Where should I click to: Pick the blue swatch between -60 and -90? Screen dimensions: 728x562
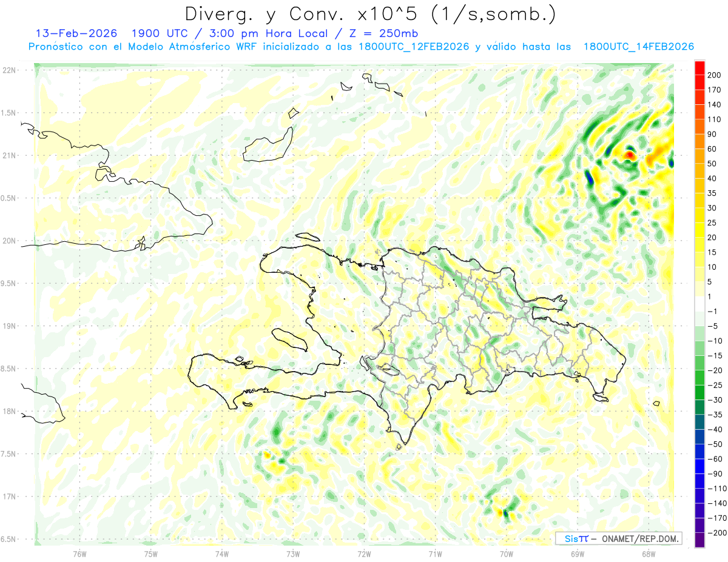point(699,466)
